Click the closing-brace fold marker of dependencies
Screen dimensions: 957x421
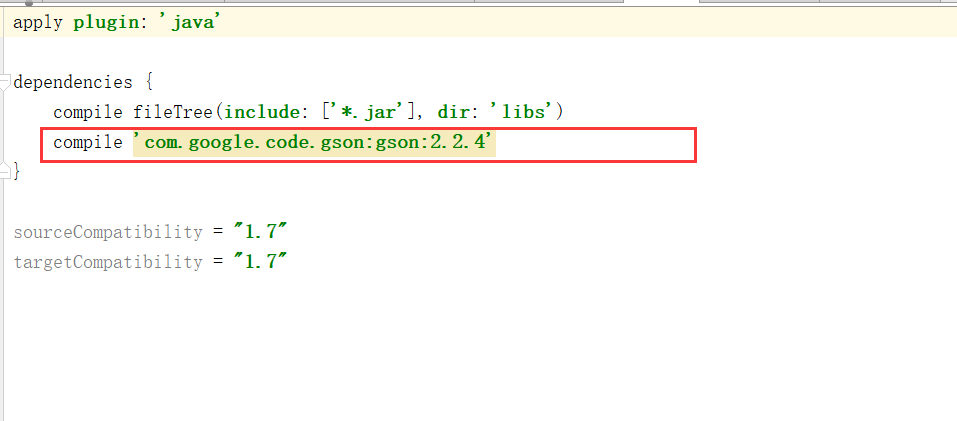click(x=5, y=171)
